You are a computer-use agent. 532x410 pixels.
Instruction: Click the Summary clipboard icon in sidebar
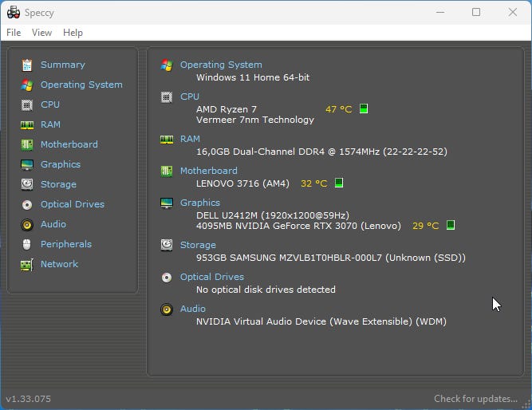27,65
